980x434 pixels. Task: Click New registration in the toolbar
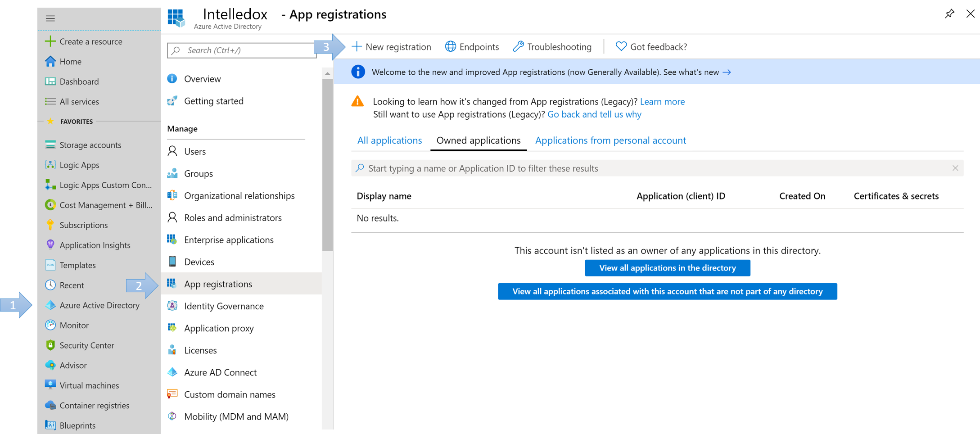391,47
